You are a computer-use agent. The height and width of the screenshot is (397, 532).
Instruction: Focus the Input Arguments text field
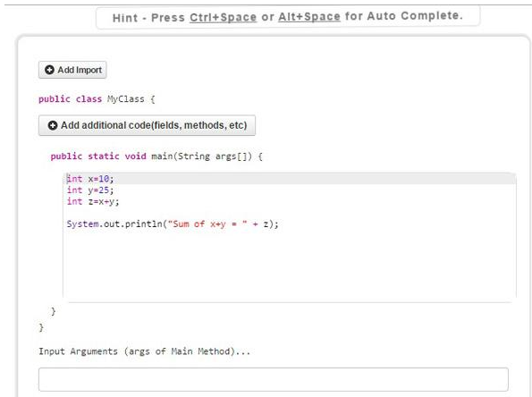[x=274, y=379]
